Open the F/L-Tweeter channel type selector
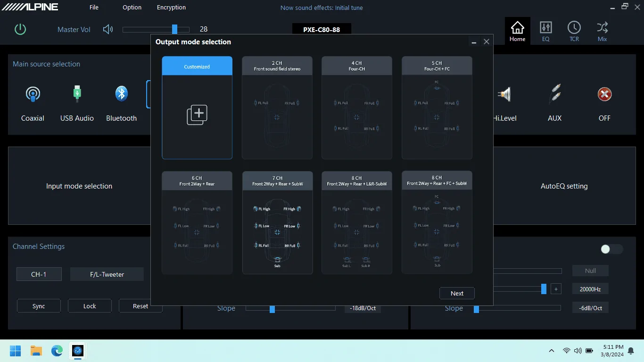 click(107, 274)
